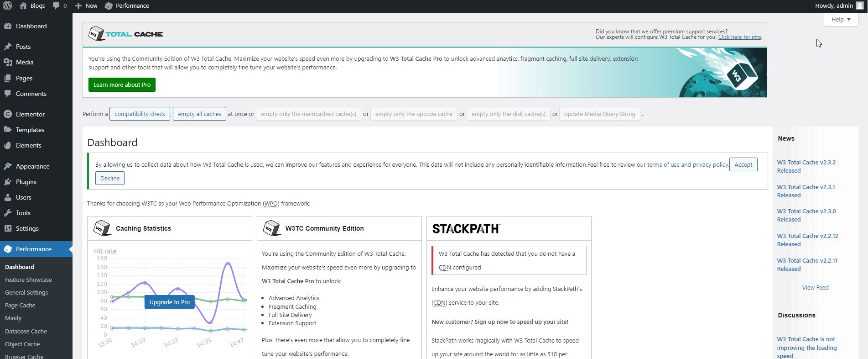Click the Pages icon in sidebar
This screenshot has width=868, height=359.
(x=8, y=78)
